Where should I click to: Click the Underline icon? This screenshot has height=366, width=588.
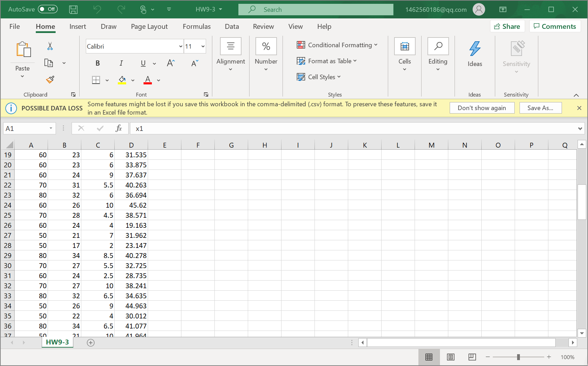click(143, 63)
